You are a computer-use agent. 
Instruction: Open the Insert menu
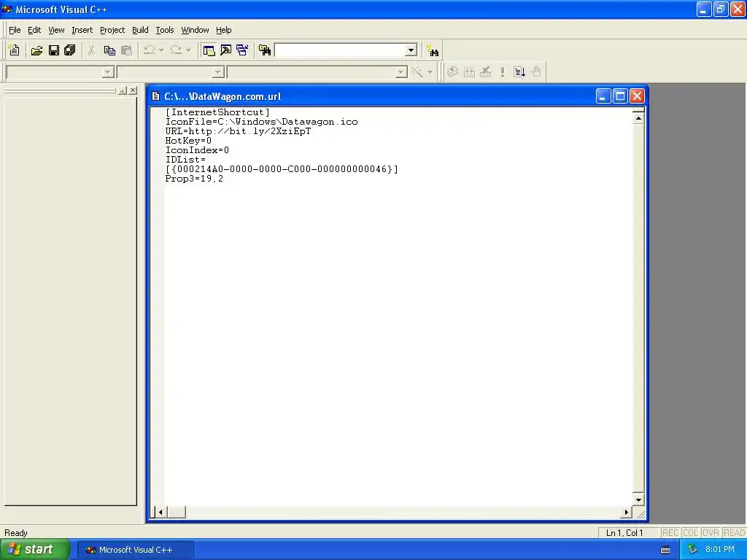coord(82,30)
